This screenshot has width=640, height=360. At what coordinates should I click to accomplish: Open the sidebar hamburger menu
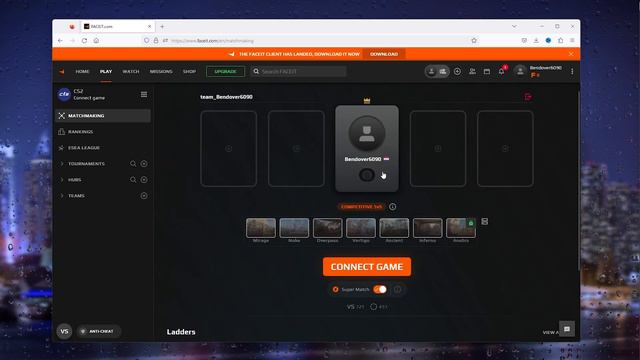144,94
